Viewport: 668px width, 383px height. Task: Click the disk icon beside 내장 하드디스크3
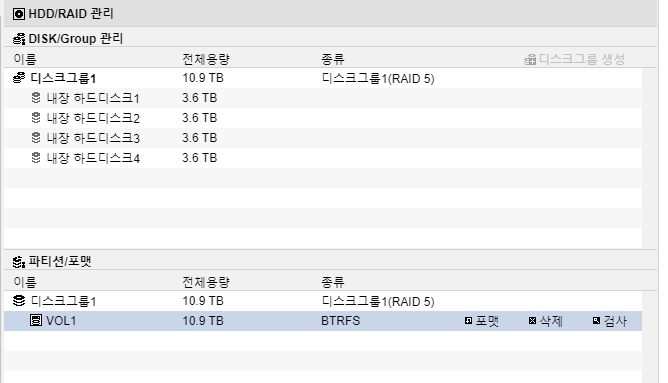[36, 138]
